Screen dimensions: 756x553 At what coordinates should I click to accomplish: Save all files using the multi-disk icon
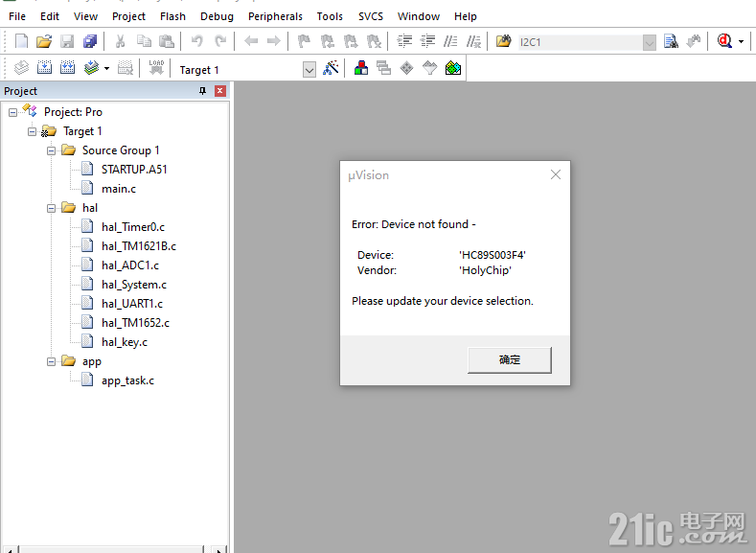pos(90,41)
